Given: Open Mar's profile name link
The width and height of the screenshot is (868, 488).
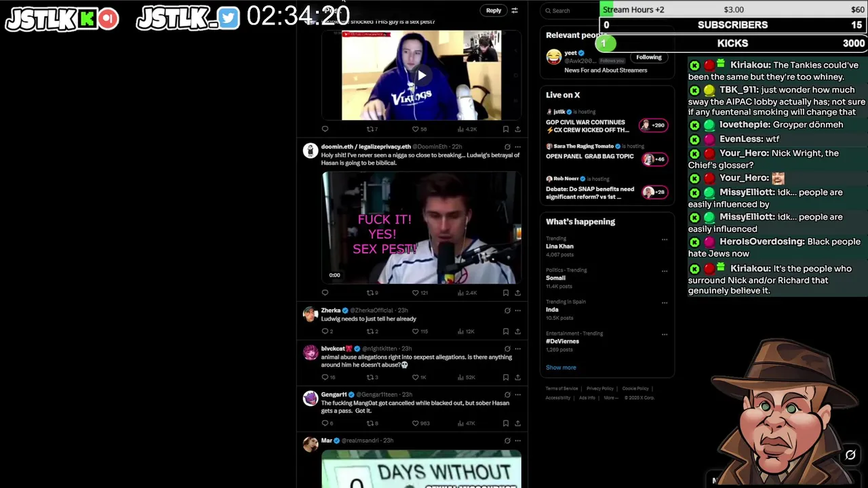Looking at the screenshot, I should [326, 441].
